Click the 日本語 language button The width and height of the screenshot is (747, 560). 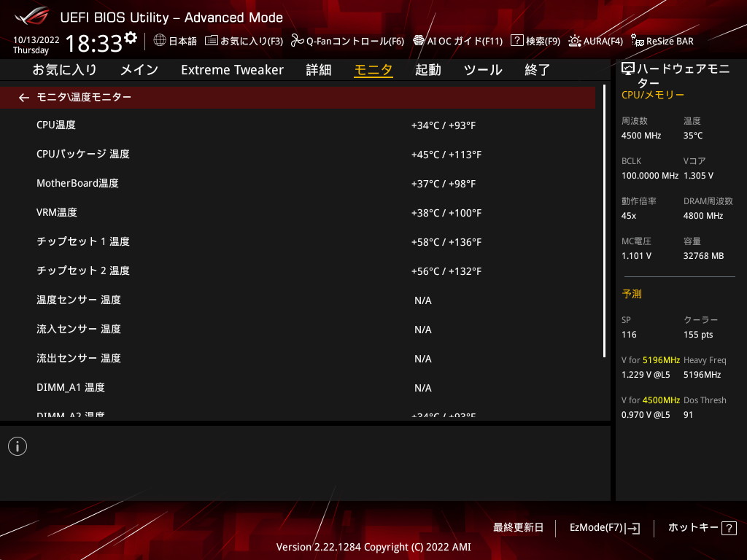[x=182, y=41]
